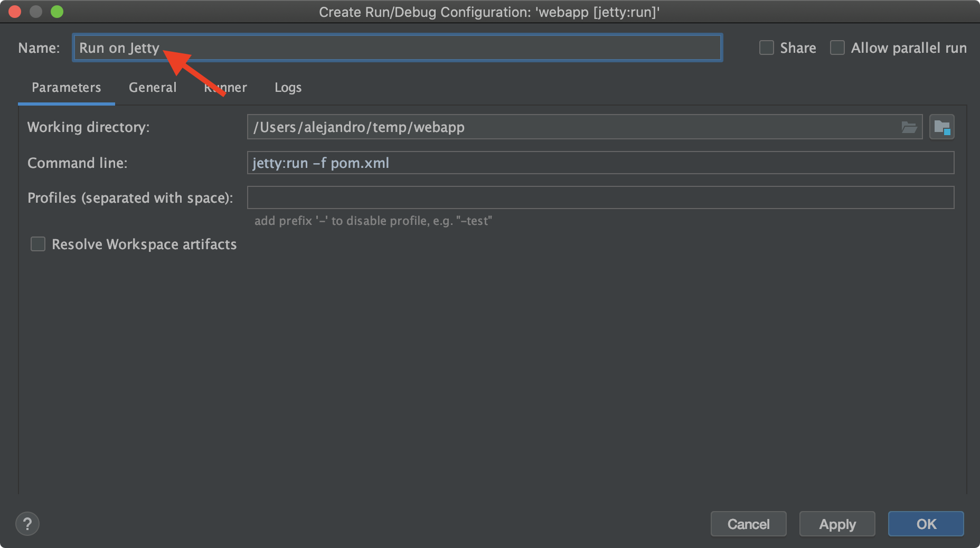Minimize window using the gray titlebar button

coord(36,12)
